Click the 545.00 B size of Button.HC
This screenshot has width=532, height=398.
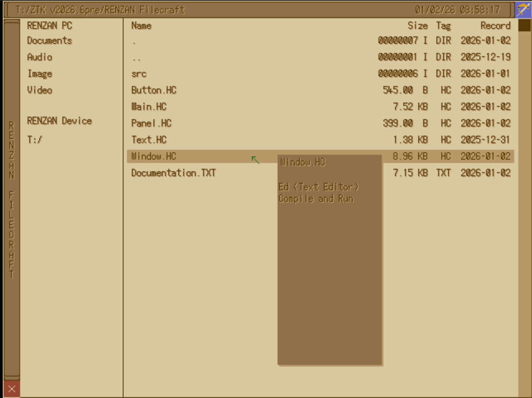click(x=405, y=90)
